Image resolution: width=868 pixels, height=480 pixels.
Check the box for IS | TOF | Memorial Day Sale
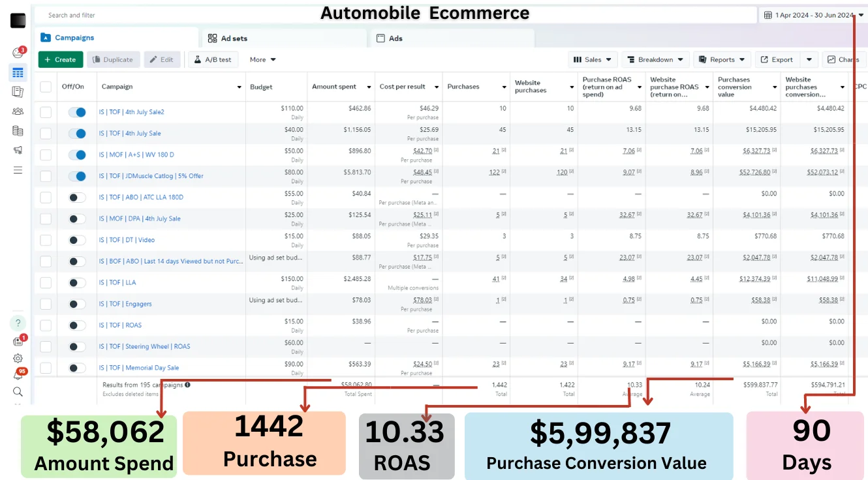pos(46,368)
